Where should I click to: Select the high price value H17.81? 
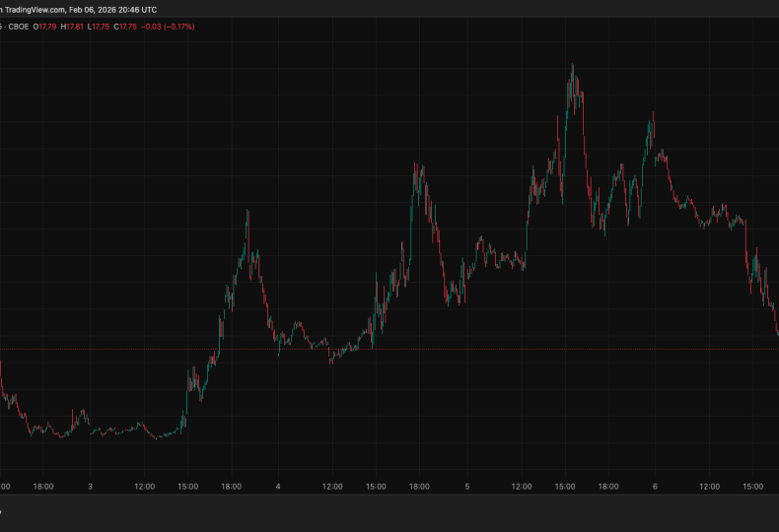72,26
